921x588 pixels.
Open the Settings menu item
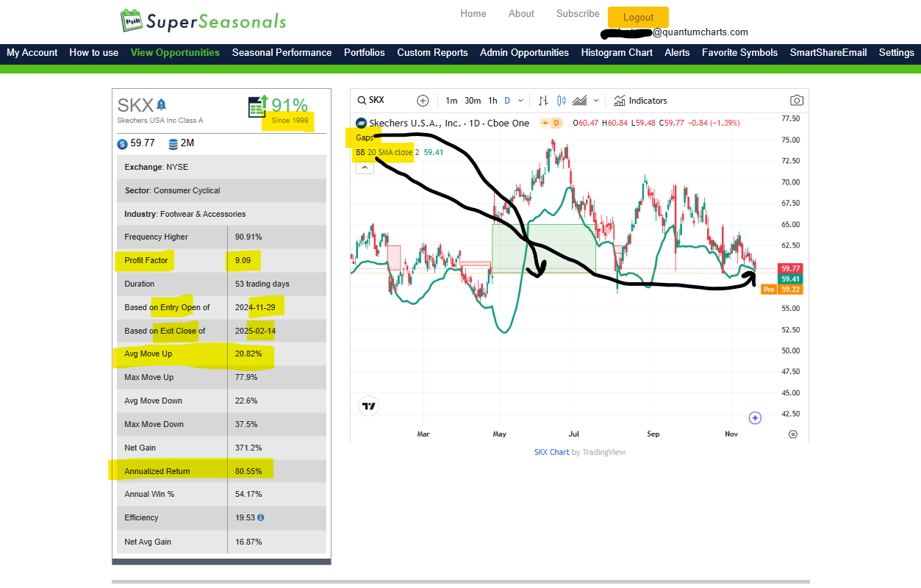tap(897, 53)
